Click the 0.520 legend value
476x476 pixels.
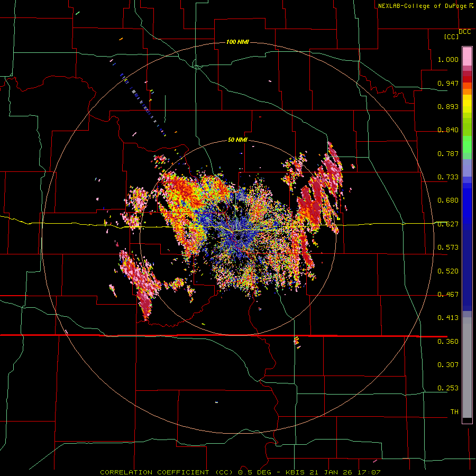coord(448,271)
